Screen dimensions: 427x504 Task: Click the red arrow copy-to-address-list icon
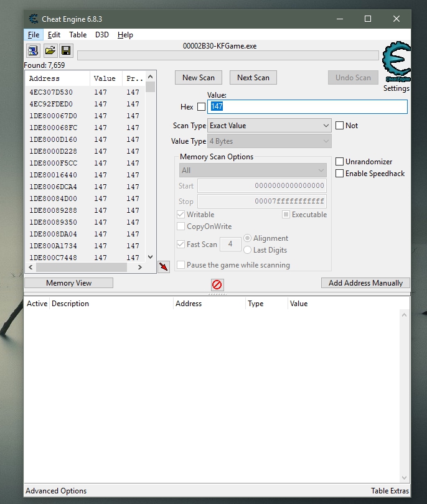coord(164,266)
